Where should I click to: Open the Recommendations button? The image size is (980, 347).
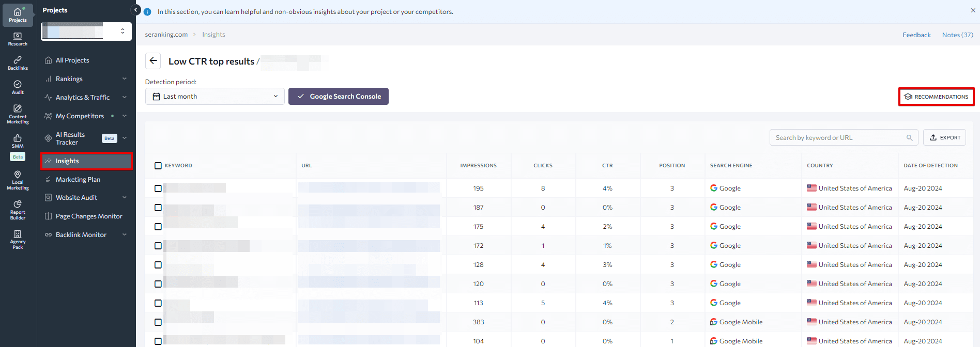tap(936, 97)
